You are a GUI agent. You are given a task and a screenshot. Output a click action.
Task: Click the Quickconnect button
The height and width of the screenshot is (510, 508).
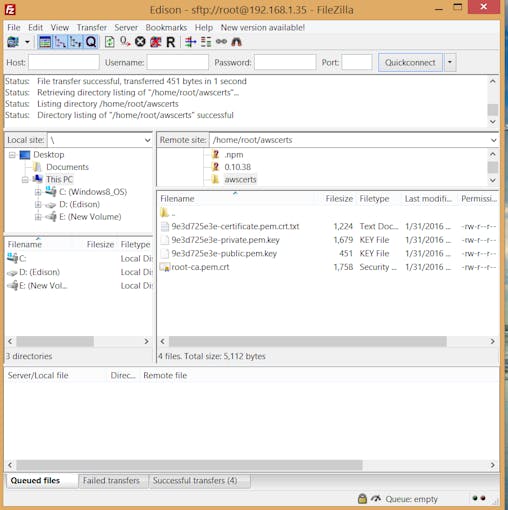click(x=410, y=62)
